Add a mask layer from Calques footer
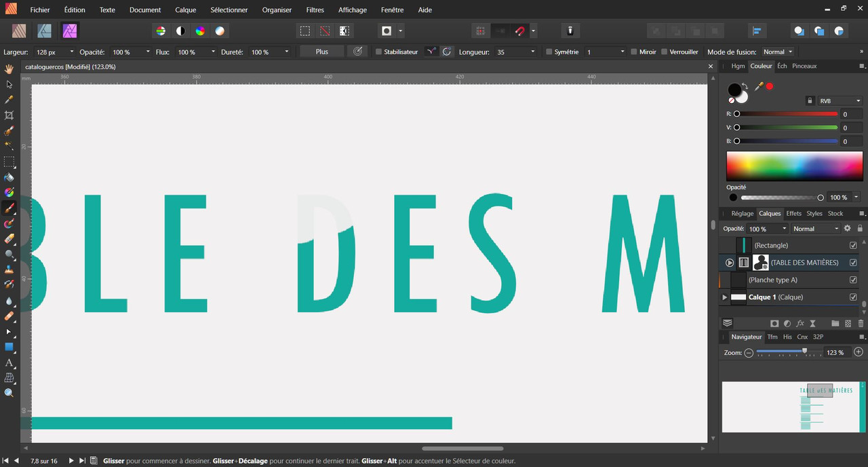 click(775, 324)
